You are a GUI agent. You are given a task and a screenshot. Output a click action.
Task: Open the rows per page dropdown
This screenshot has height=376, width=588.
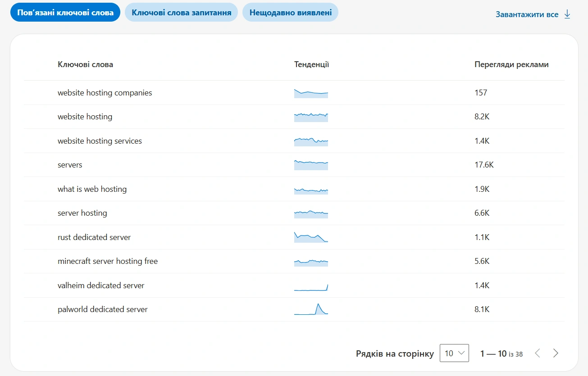coord(454,353)
